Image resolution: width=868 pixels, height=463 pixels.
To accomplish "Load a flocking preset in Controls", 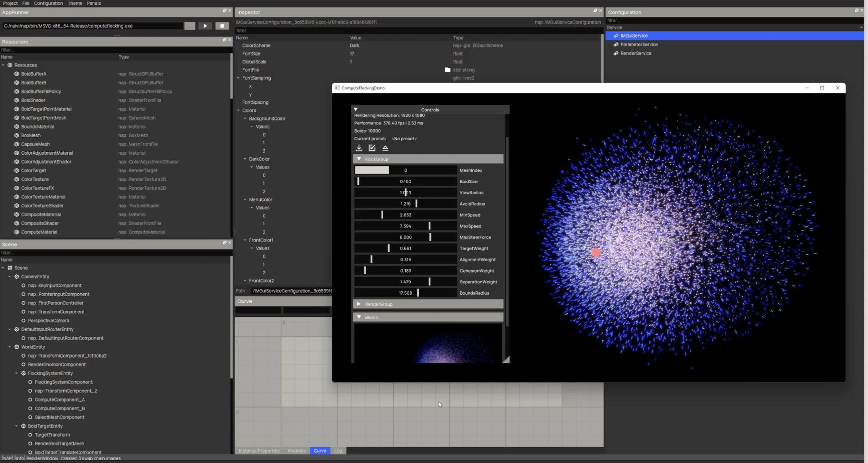I will 359,148.
